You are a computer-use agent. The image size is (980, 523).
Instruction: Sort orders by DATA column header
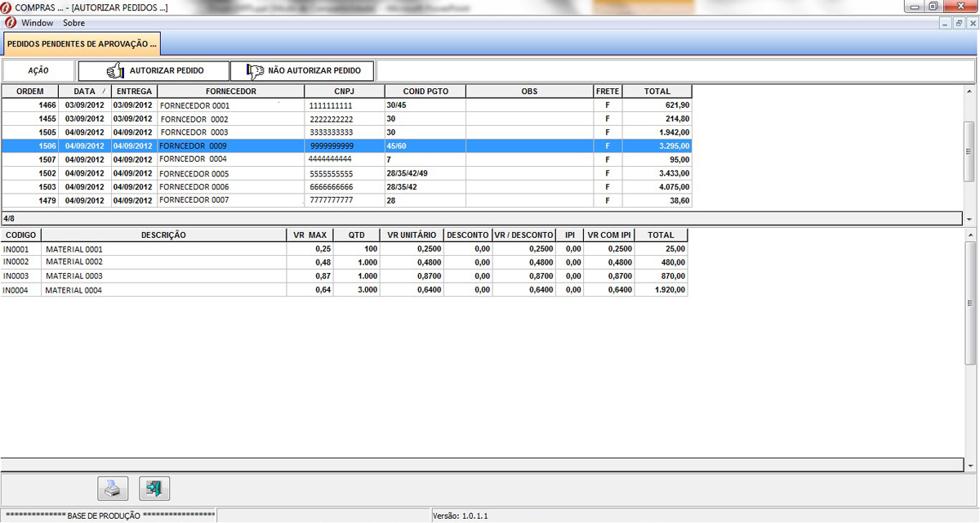(85, 92)
